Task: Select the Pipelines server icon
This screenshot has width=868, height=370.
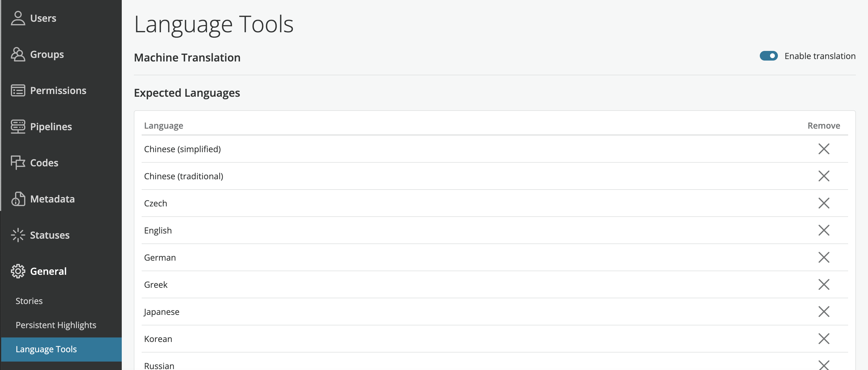Action: 18,126
